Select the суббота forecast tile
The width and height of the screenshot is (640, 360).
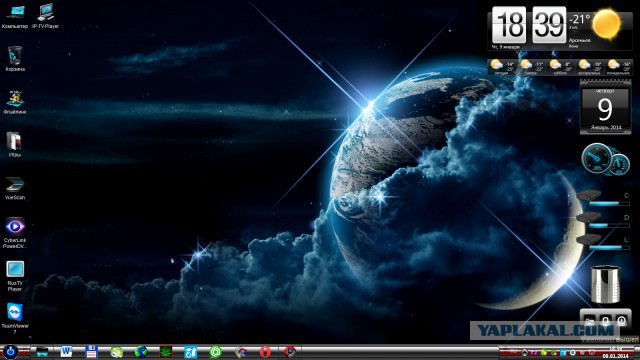click(x=560, y=67)
